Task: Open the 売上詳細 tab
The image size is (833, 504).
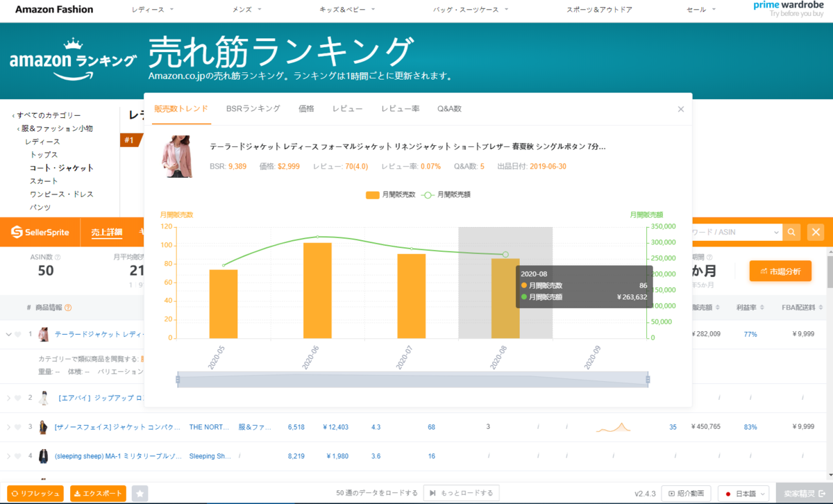Action: [106, 232]
